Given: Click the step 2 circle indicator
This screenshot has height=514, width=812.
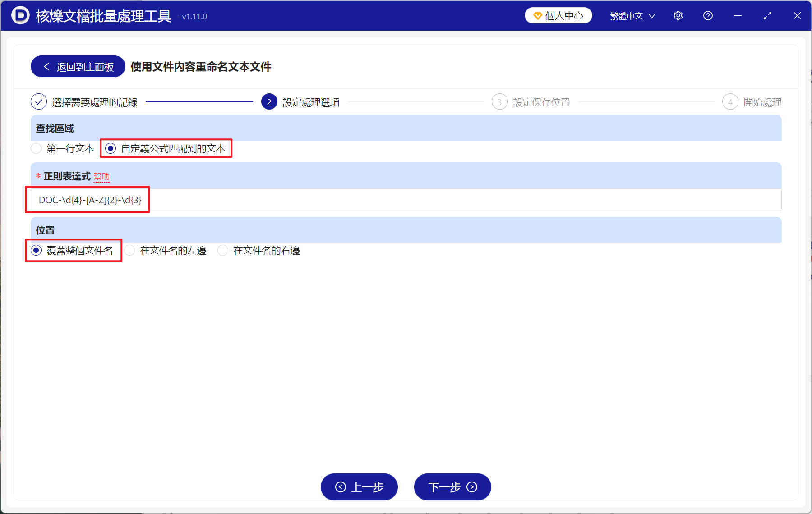Looking at the screenshot, I should tap(269, 102).
